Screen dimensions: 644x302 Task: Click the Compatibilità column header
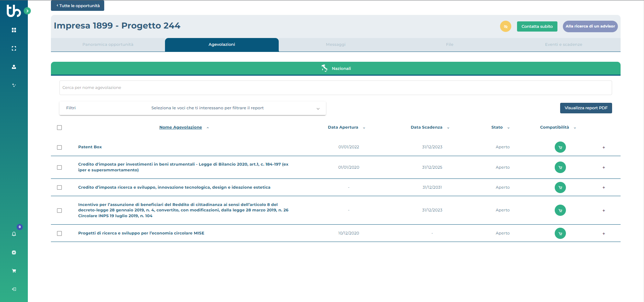pos(554,127)
